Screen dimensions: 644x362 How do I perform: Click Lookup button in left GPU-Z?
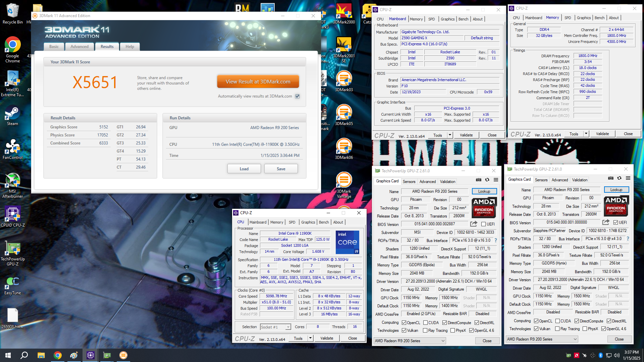click(x=484, y=191)
